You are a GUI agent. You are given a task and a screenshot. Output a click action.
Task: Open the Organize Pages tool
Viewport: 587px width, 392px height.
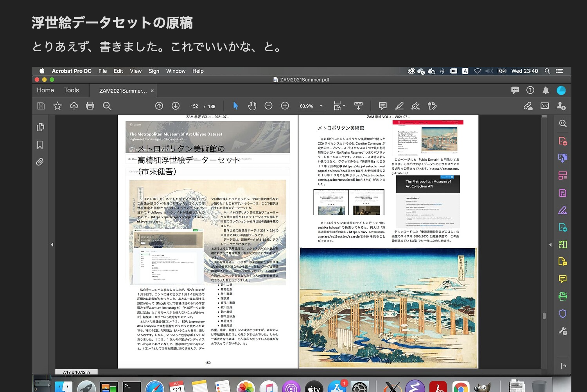[563, 175]
